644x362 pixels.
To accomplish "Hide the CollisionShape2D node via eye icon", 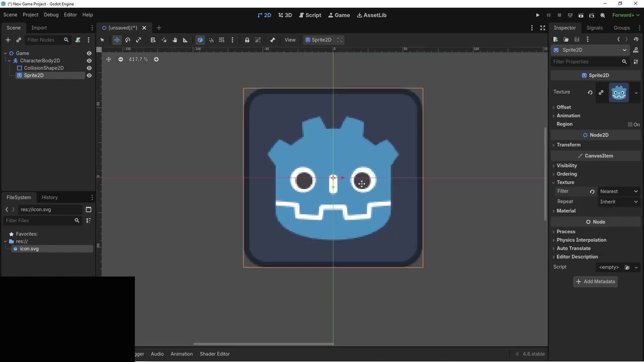I will (x=89, y=68).
